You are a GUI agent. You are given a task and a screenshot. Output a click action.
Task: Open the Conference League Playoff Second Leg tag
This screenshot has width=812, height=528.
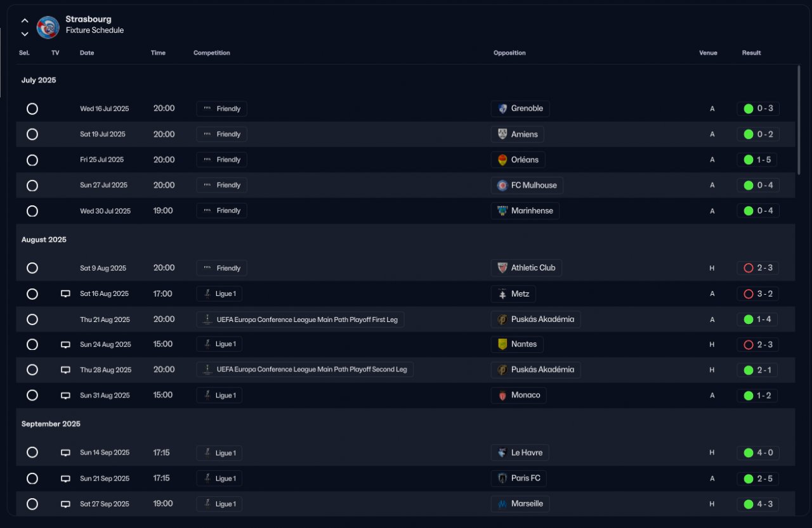pyautogui.click(x=304, y=370)
